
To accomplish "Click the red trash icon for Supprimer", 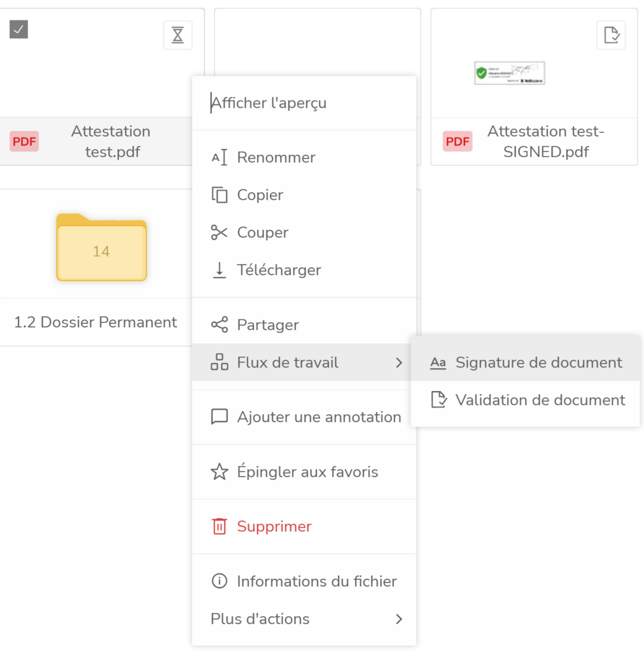I will [219, 527].
